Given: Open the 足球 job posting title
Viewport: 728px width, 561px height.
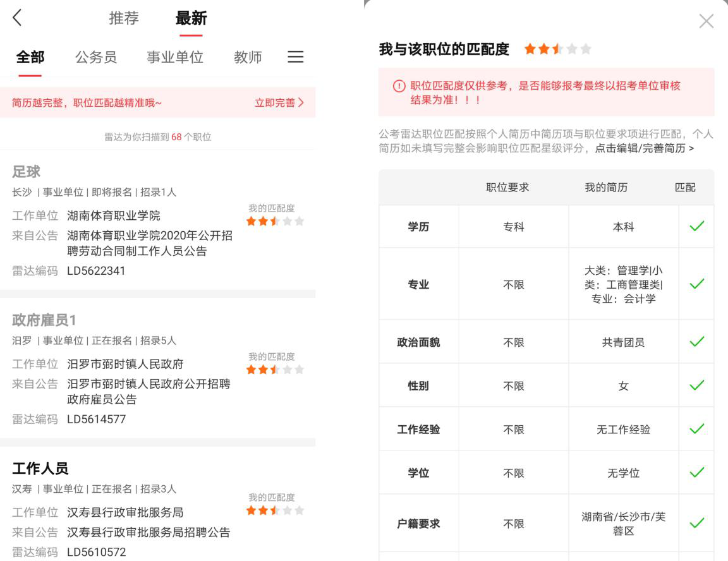Looking at the screenshot, I should [26, 172].
